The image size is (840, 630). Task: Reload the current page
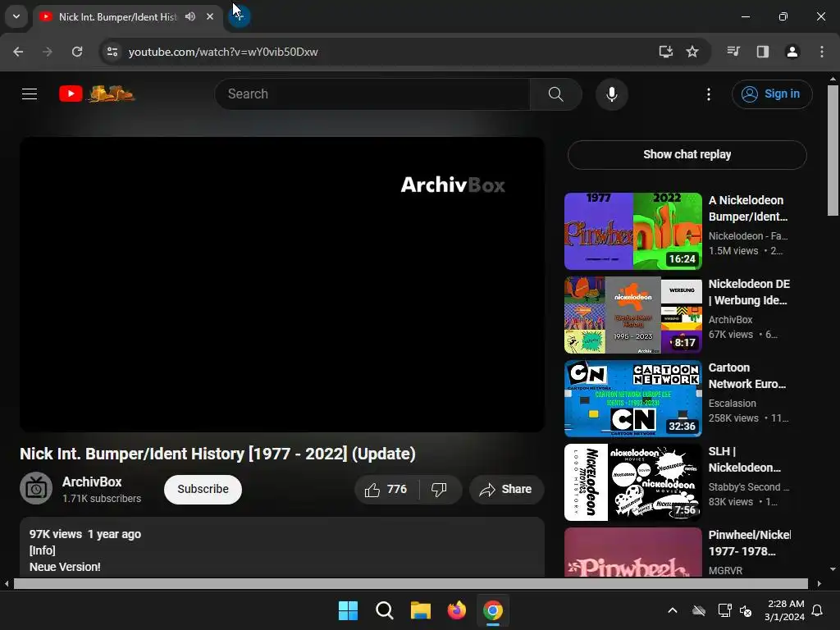[77, 52]
